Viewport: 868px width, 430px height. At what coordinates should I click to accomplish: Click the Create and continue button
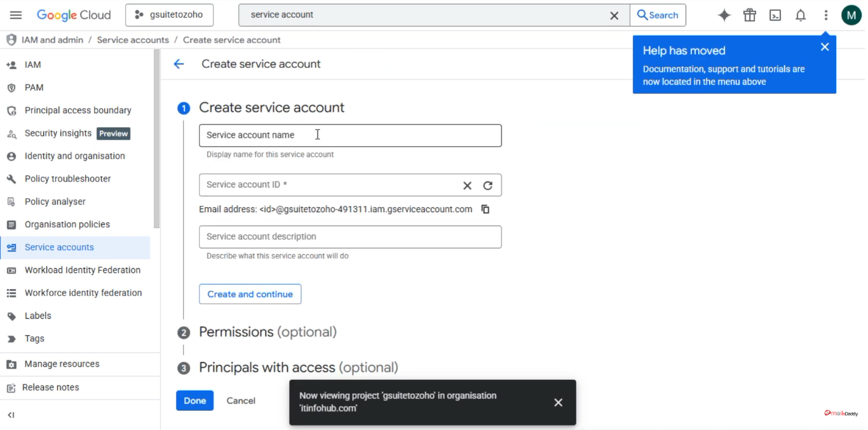(x=250, y=294)
